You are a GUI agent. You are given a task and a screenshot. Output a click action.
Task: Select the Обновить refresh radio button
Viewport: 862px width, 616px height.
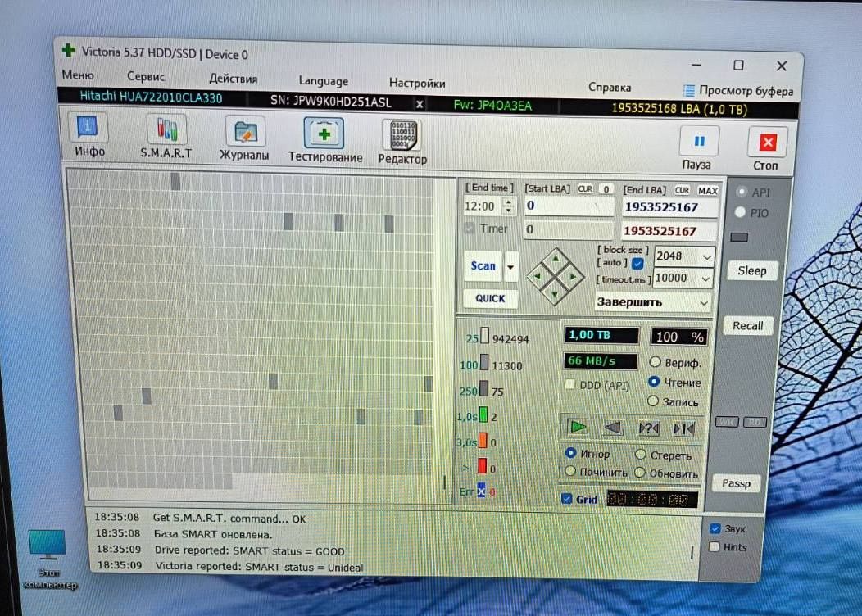click(x=639, y=472)
